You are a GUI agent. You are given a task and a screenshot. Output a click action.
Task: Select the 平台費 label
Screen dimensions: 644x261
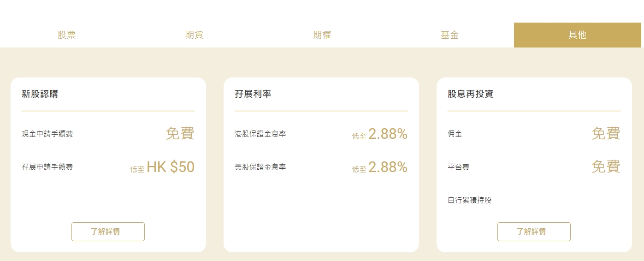[x=458, y=167]
